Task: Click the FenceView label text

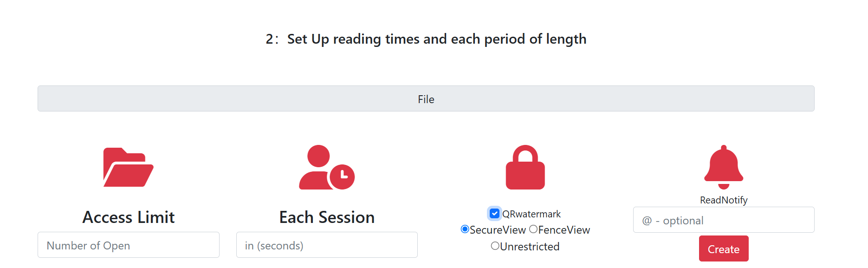Action: (x=564, y=230)
